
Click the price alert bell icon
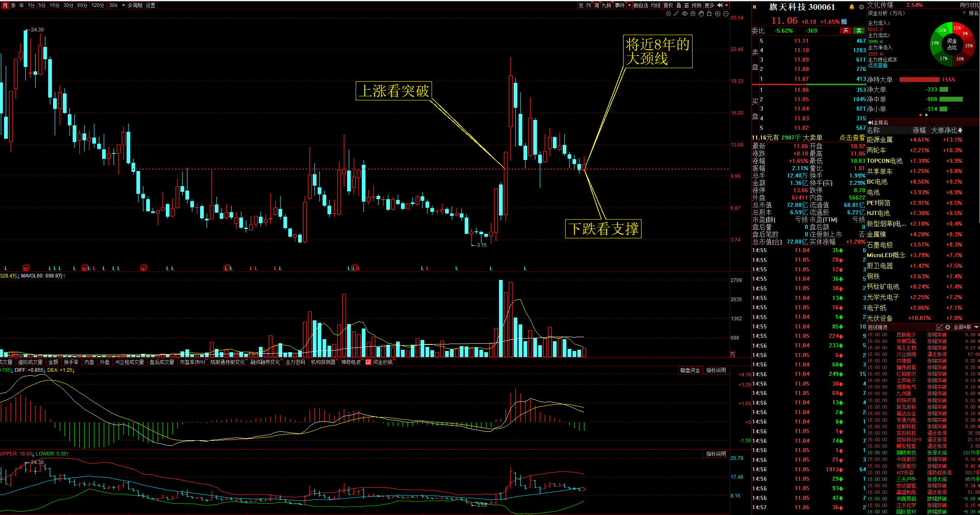click(x=851, y=7)
